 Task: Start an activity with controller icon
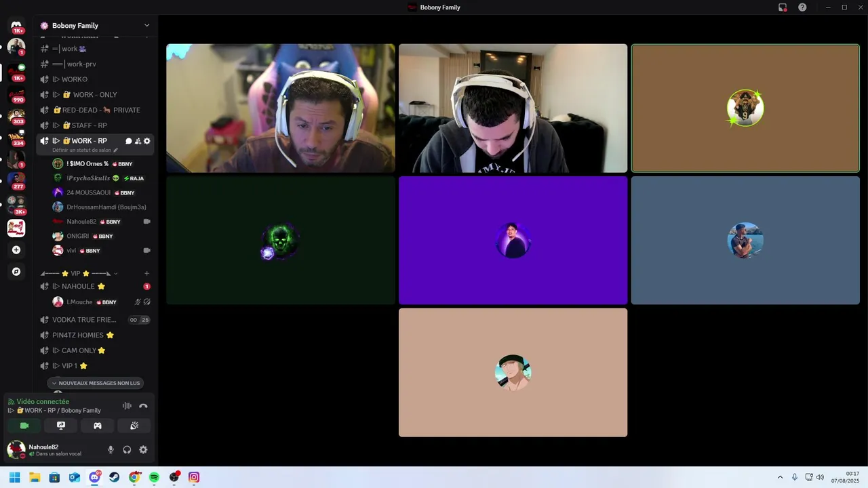pyautogui.click(x=98, y=426)
